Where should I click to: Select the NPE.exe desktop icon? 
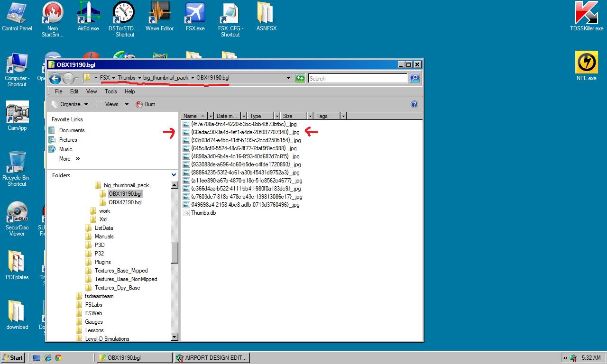pyautogui.click(x=586, y=66)
